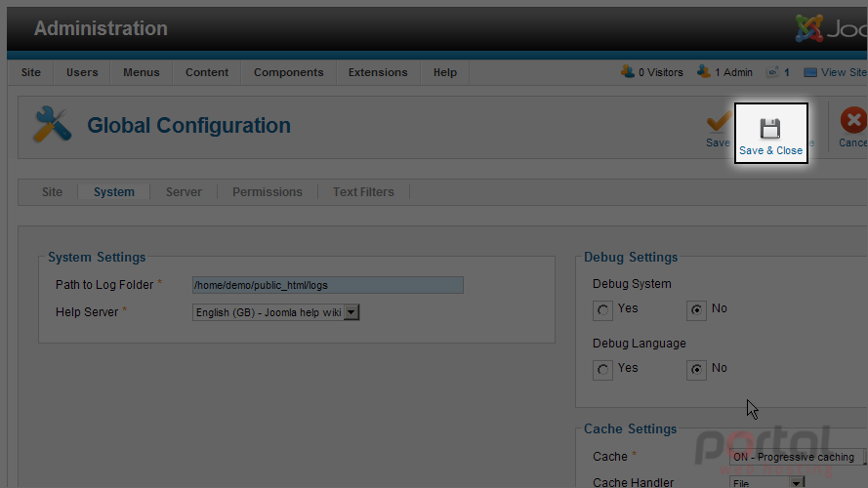Switch to the Server tab

click(x=184, y=192)
